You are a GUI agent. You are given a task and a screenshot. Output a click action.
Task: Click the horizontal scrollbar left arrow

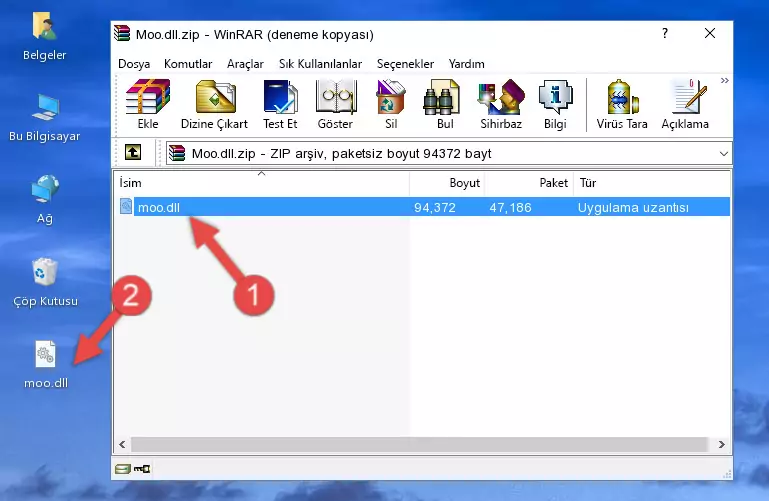click(122, 444)
